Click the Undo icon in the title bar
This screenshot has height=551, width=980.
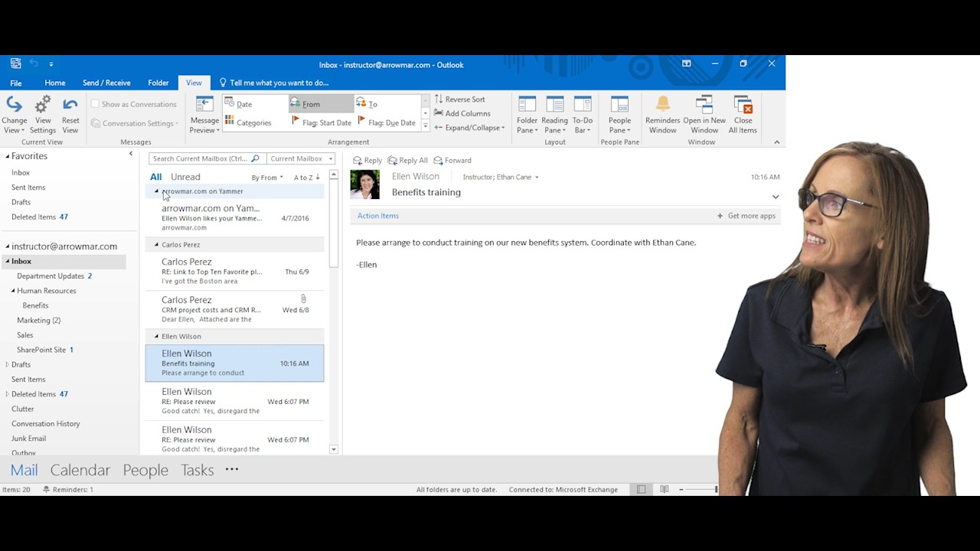[x=34, y=64]
